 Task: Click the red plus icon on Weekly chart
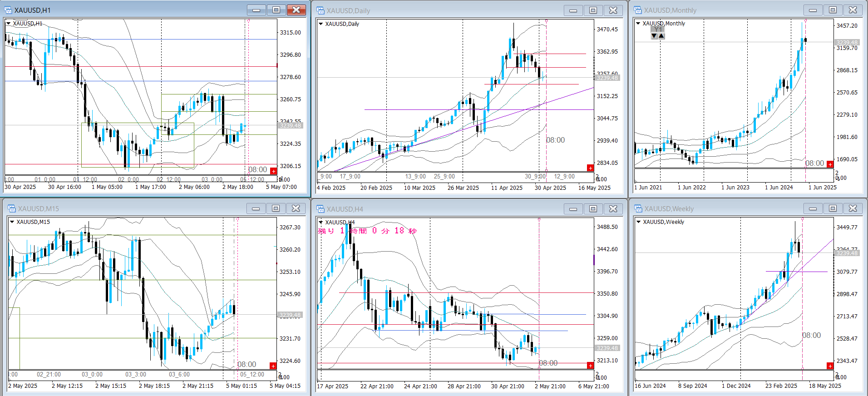830,366
